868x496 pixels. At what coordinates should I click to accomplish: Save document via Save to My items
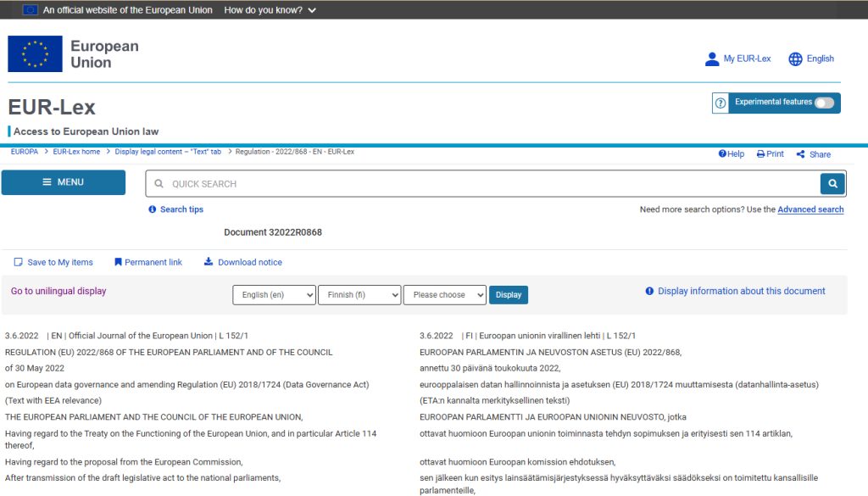click(53, 262)
